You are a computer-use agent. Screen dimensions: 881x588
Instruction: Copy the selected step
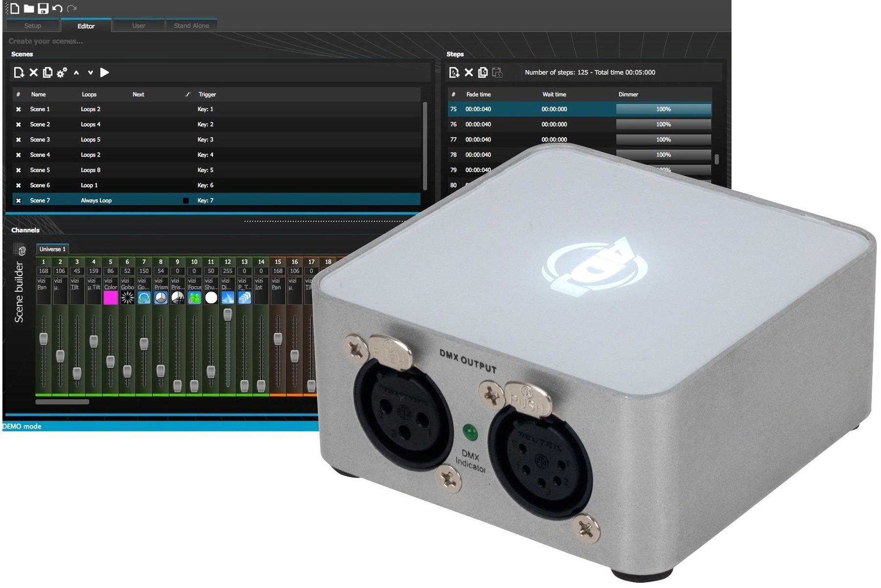tap(482, 72)
